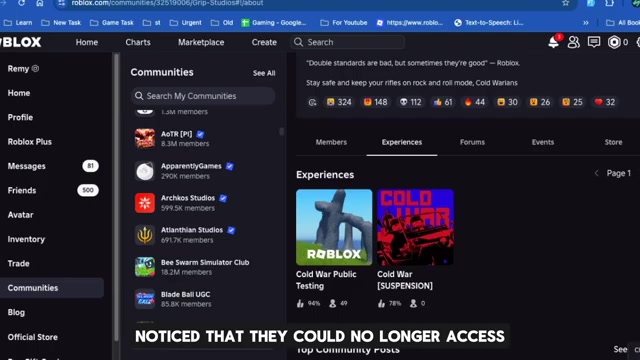
Task: Open Avatar in the left sidebar
Action: coord(20,215)
